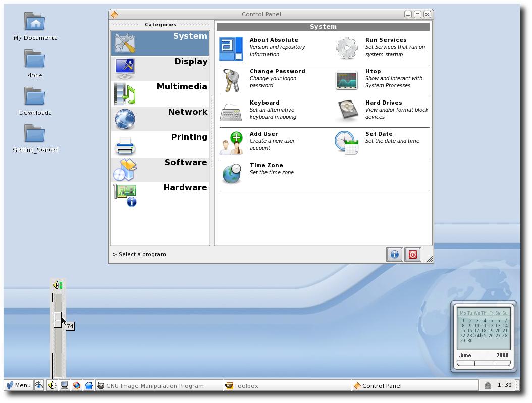
Task: Open Change Password keys icon
Action: 231,80
